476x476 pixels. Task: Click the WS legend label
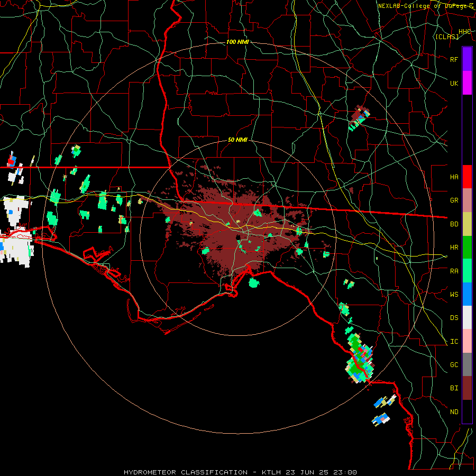[x=454, y=295]
